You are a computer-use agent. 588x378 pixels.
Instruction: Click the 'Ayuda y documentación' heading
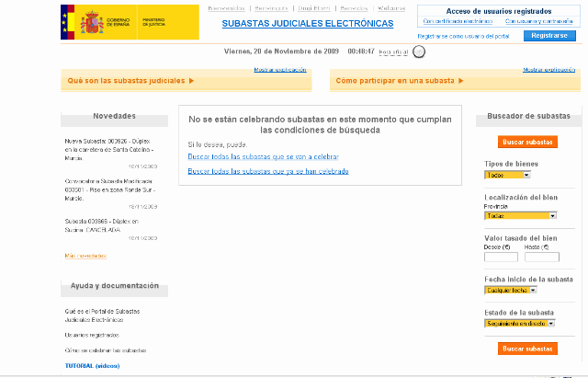click(x=114, y=286)
